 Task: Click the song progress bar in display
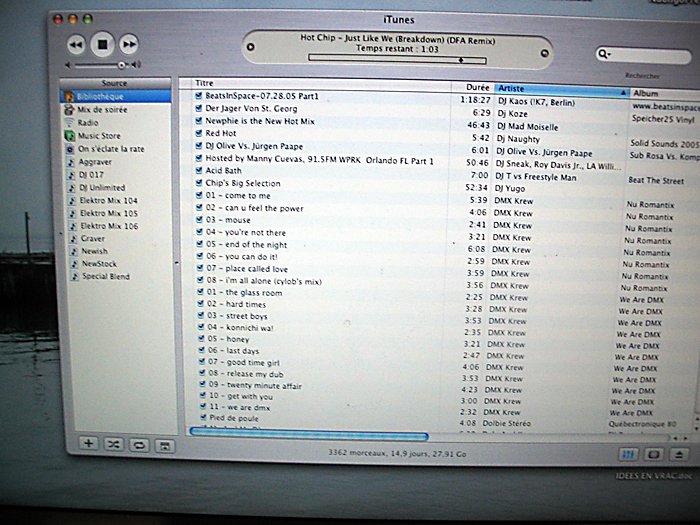click(x=397, y=59)
